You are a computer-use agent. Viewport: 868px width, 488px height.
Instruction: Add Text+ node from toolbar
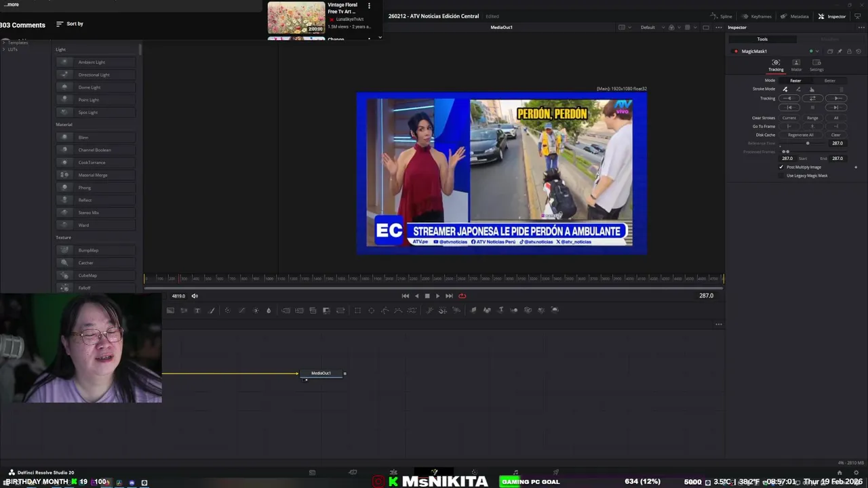[x=197, y=310]
